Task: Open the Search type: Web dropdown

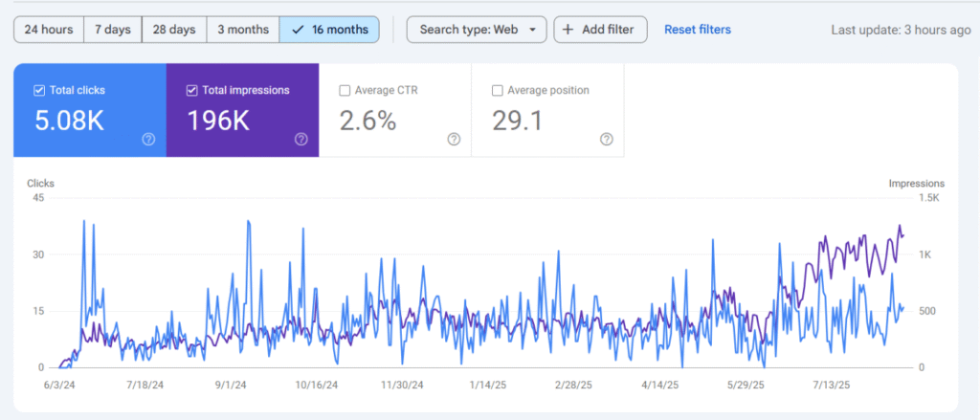Action: coord(477,30)
